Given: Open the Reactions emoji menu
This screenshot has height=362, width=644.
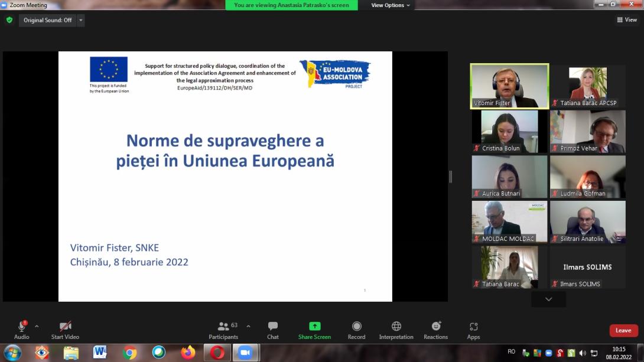Looking at the screenshot, I should [435, 330].
